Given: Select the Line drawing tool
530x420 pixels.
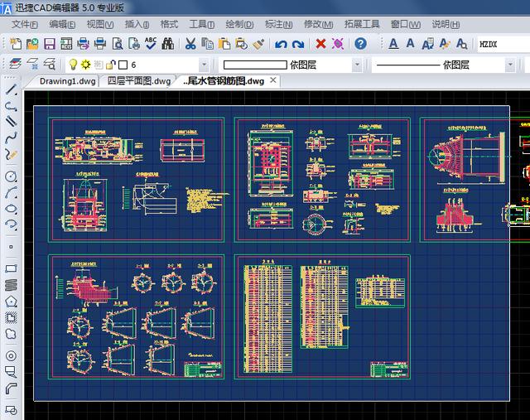Looking at the screenshot, I should [x=12, y=89].
